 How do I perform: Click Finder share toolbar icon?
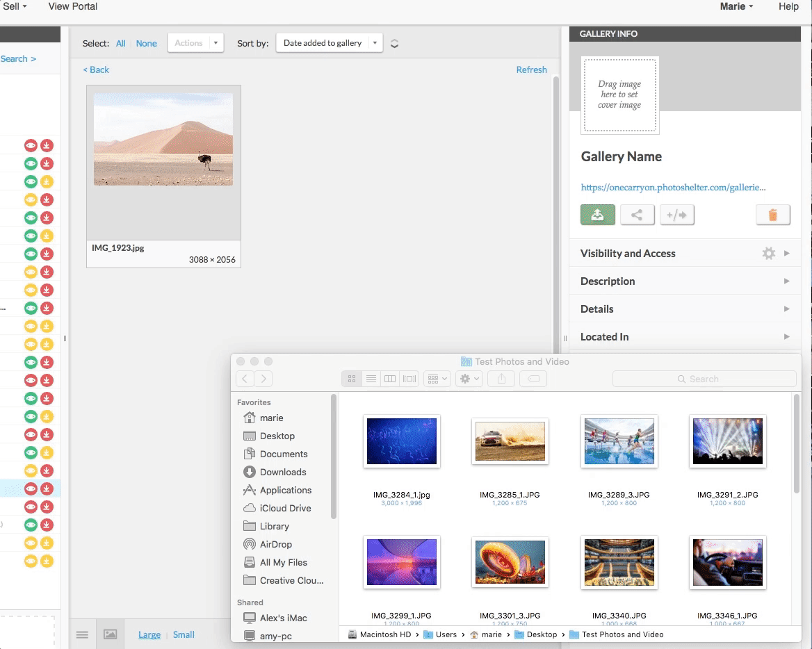(x=501, y=379)
